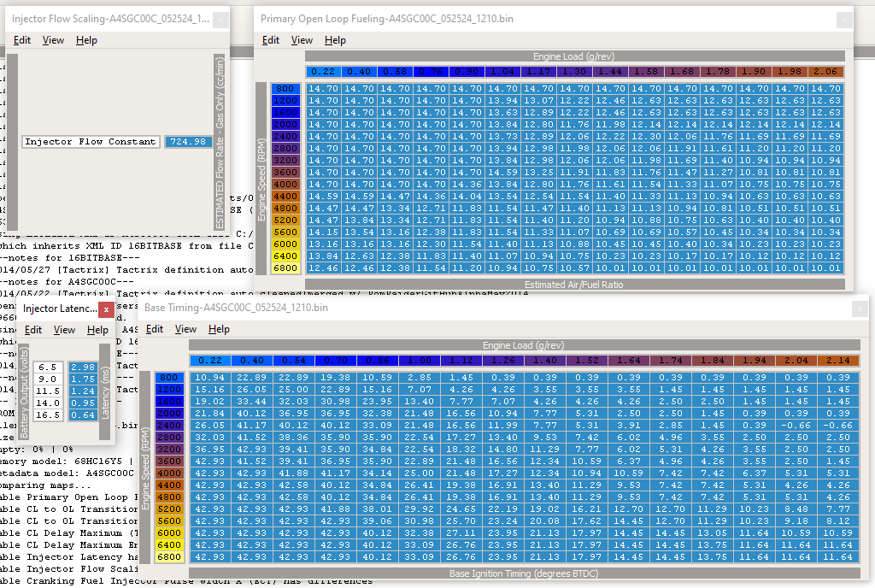
Task: Click the Primary Open Loop Fueling title bar
Action: point(513,19)
